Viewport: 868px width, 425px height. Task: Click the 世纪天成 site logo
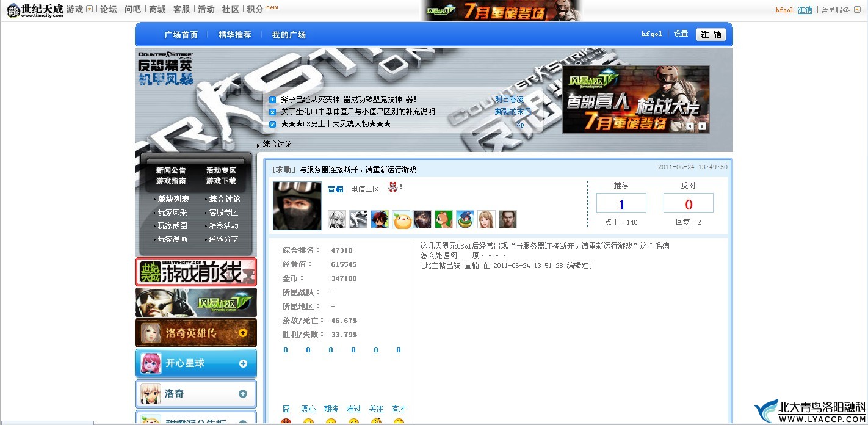(35, 10)
